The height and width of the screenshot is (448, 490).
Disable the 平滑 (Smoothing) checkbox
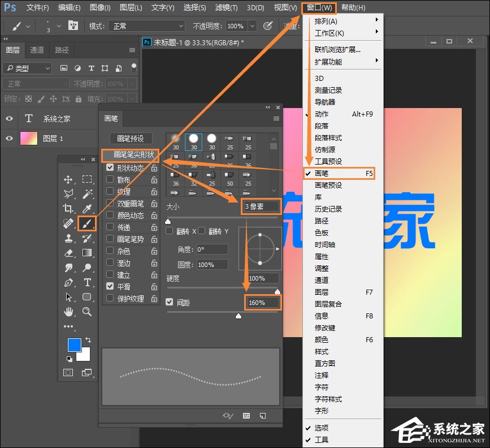[110, 286]
